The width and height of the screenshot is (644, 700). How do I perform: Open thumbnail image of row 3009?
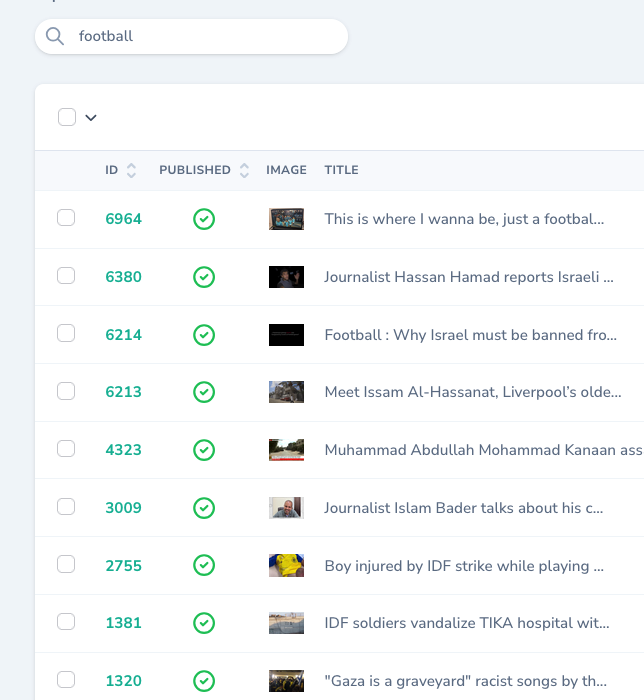287,508
